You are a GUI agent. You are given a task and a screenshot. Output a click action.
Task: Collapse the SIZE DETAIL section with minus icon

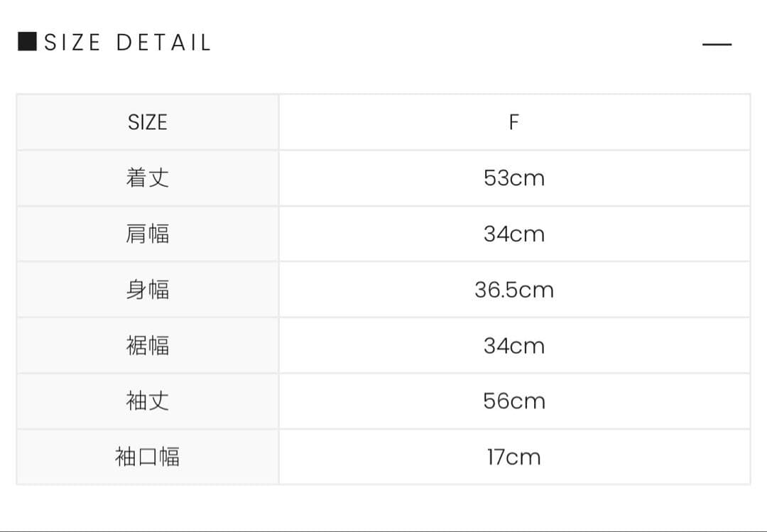(717, 44)
